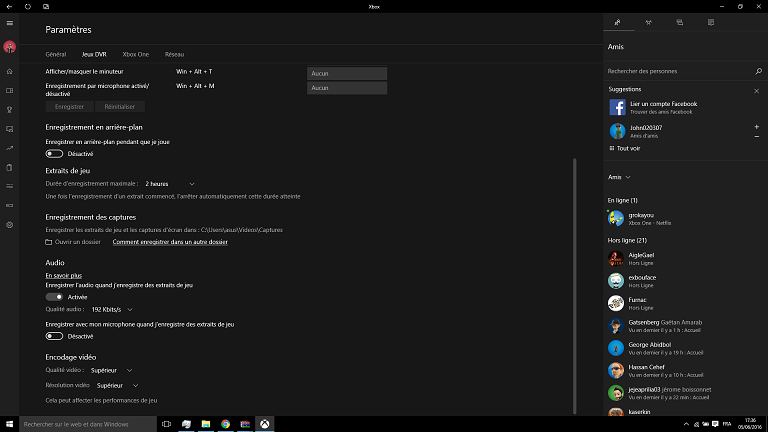Select the Jeux DVR tab
The height and width of the screenshot is (432, 768).
(94, 54)
